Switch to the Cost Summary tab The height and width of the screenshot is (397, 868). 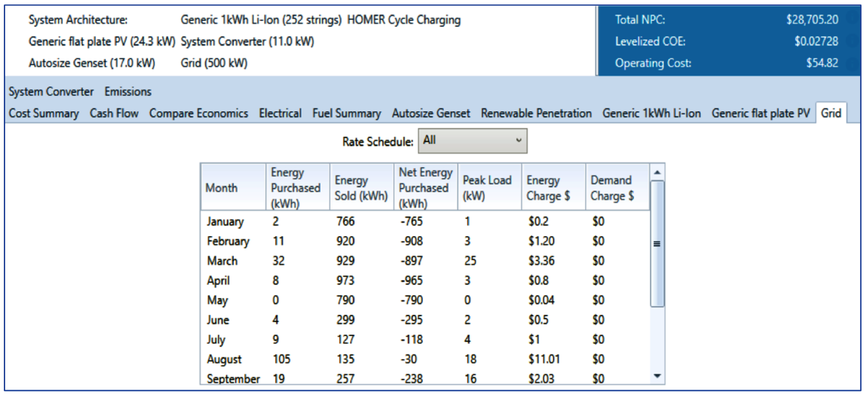point(43,113)
